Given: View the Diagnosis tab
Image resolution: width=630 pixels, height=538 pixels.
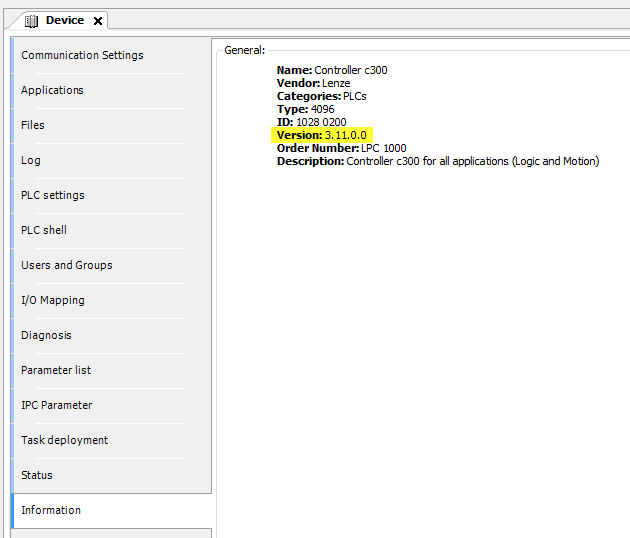Looking at the screenshot, I should tap(46, 335).
